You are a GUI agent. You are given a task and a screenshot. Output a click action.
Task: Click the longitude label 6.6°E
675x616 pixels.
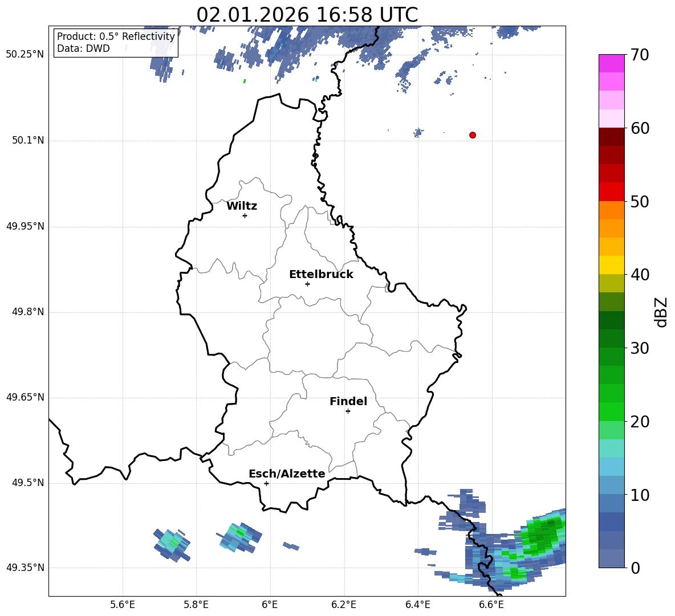tap(491, 605)
